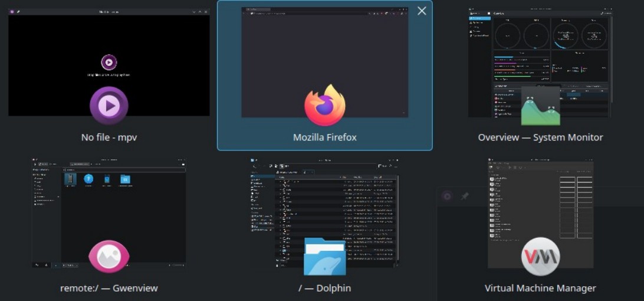Toggle the dimmed pin icon behind the switcher
Viewport: 644px width, 301px height.
click(465, 196)
